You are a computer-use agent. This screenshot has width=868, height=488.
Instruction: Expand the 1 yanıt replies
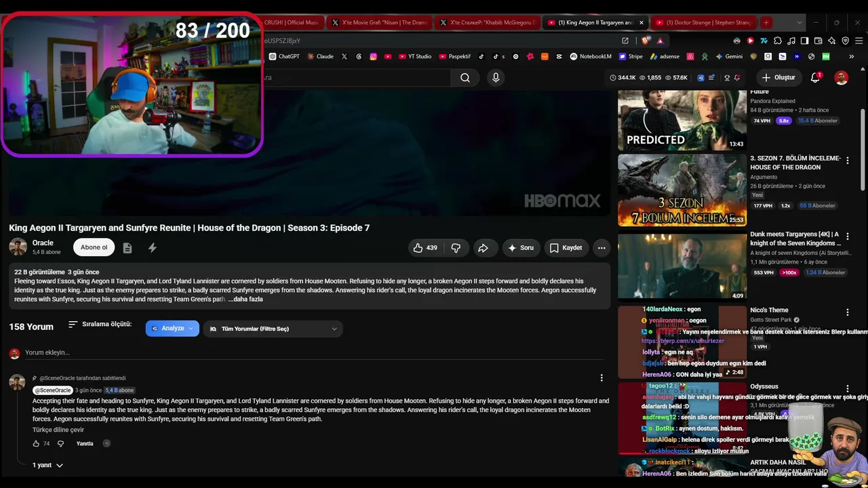tap(47, 466)
